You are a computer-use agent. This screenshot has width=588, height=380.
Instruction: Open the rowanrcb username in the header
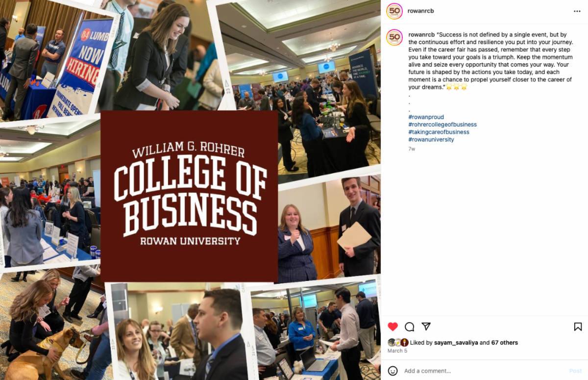coord(421,11)
